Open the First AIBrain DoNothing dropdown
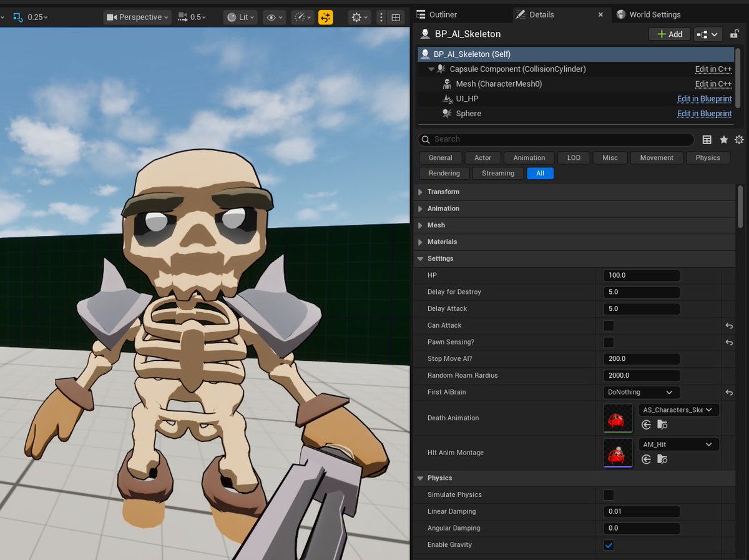Screen dimensions: 749x560 click(641, 392)
